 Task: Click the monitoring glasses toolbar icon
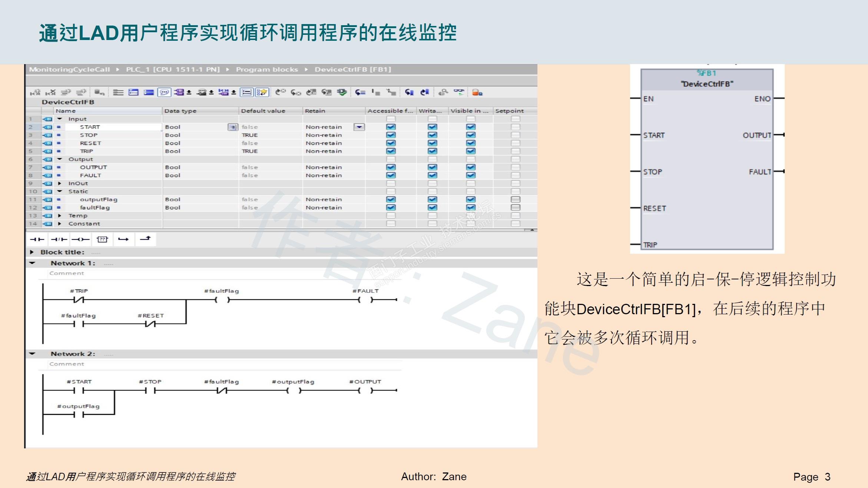pyautogui.click(x=459, y=92)
